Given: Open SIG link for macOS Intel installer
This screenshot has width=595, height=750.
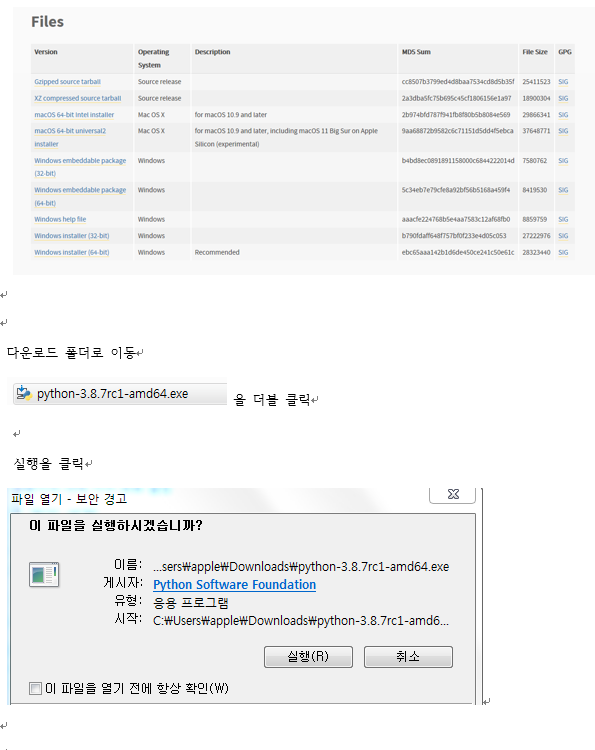Looking at the screenshot, I should 563,115.
